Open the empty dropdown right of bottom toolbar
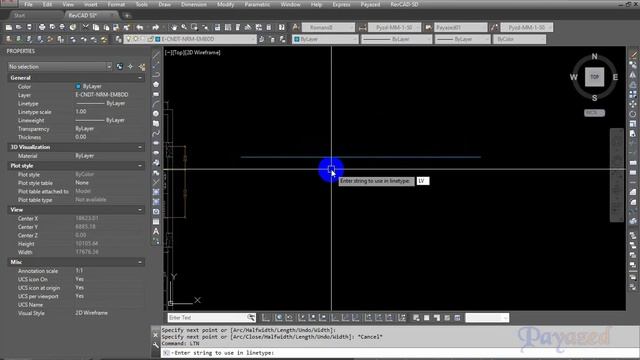 [x=487, y=318]
